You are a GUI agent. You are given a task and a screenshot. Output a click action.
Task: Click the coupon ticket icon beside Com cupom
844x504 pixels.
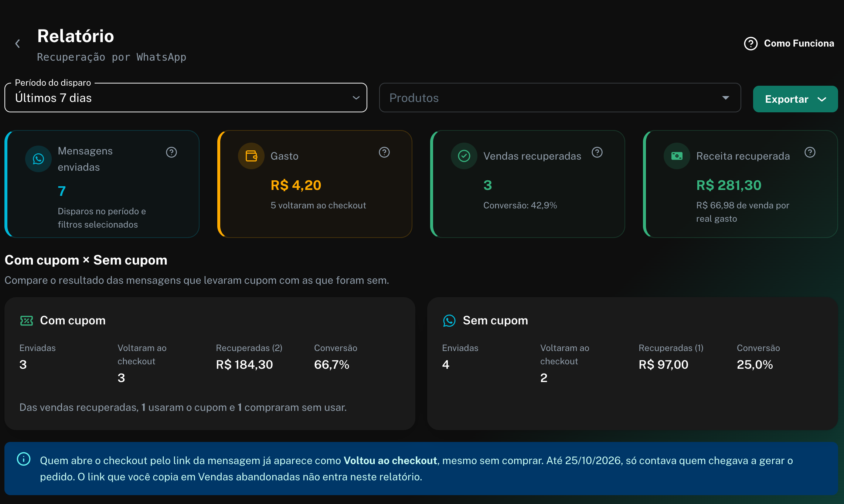click(27, 321)
